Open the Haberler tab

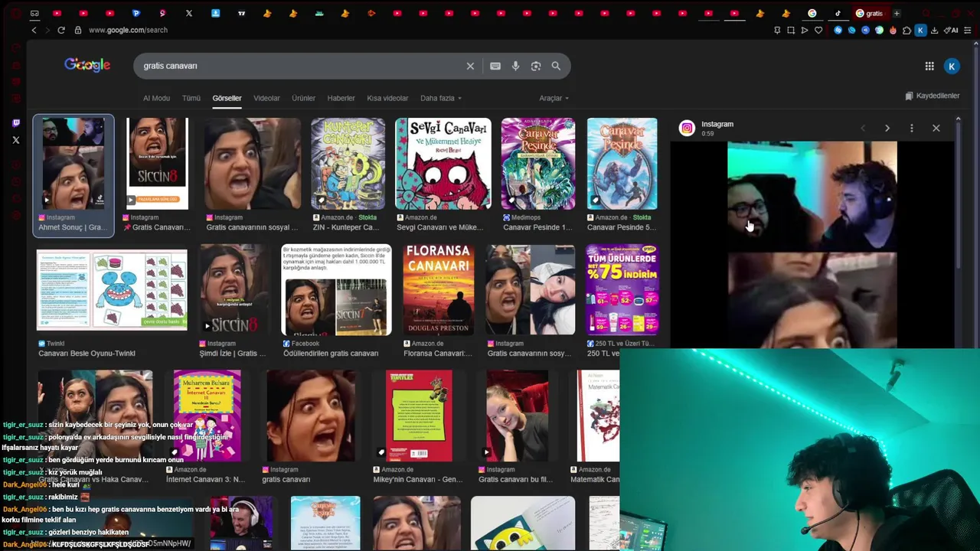(341, 98)
